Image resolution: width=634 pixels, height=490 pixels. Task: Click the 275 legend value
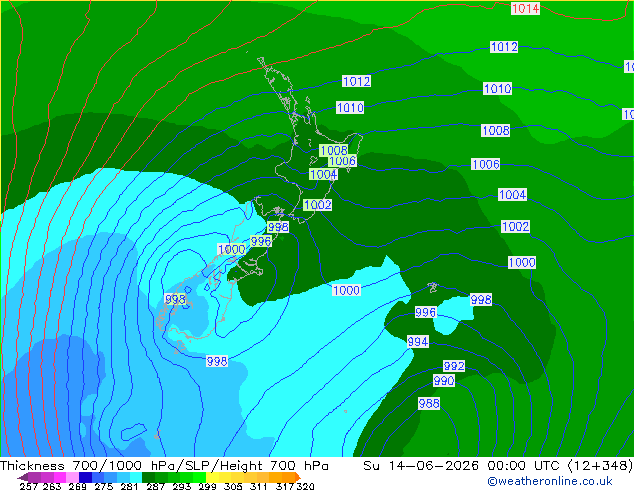point(104,486)
